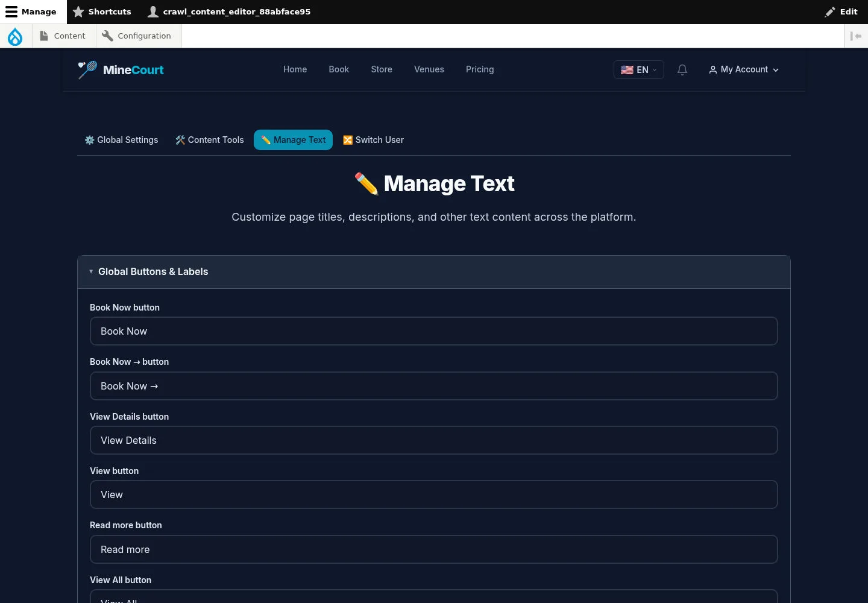Click the Drupal droplet home icon
The width and height of the screenshot is (868, 603).
click(15, 36)
